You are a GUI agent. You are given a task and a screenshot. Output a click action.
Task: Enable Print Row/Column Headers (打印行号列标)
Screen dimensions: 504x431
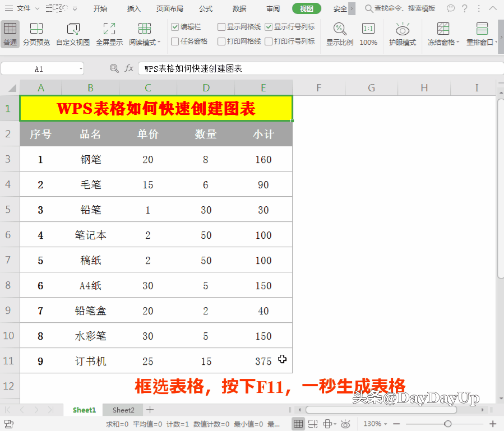point(269,41)
